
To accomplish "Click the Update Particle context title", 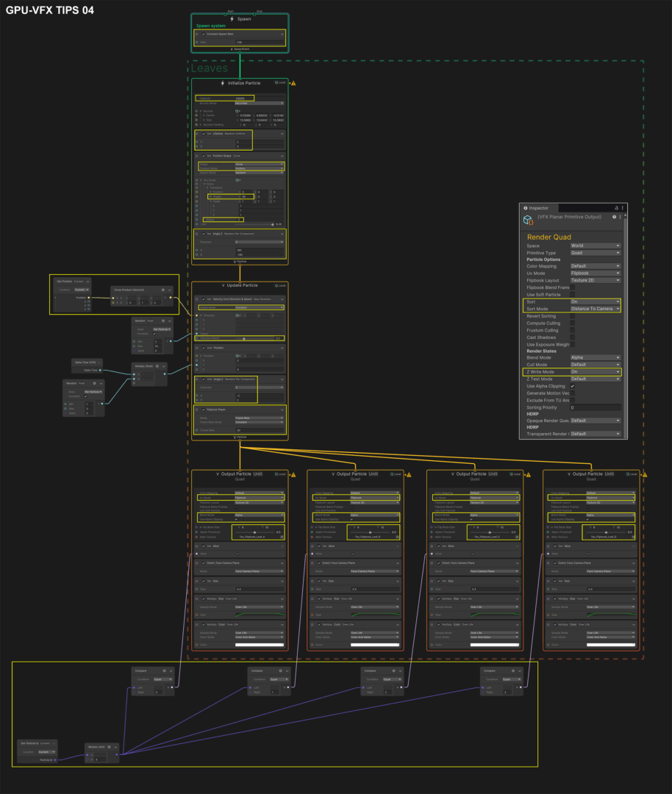I will click(242, 285).
